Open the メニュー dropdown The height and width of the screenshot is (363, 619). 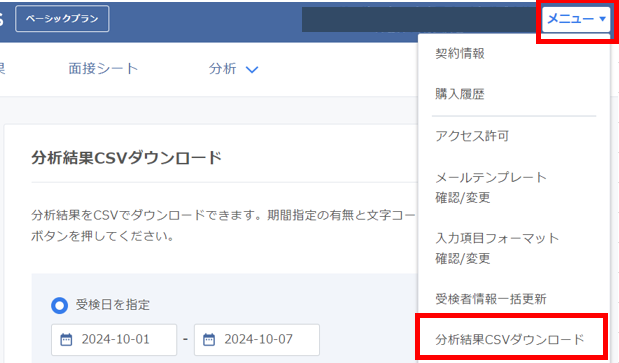[x=576, y=19]
